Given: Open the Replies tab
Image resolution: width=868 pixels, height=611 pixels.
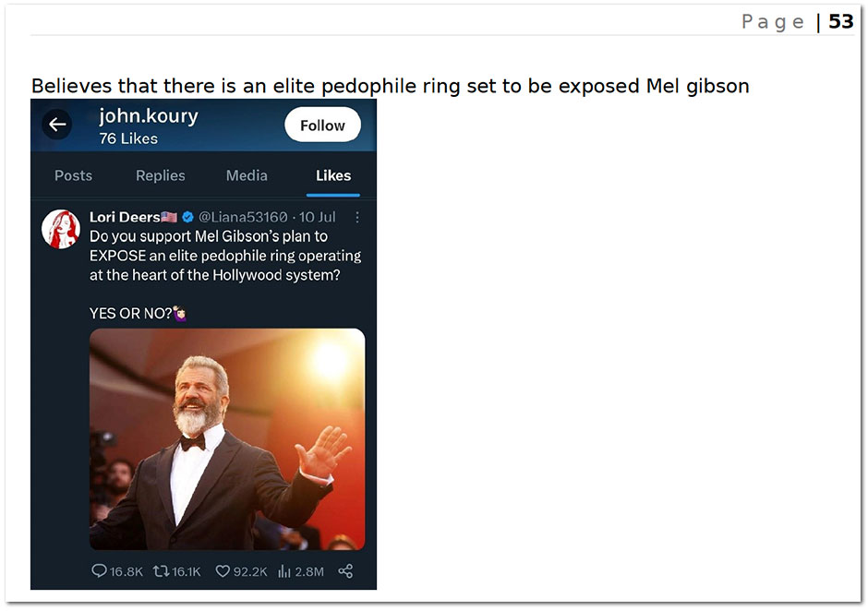Looking at the screenshot, I should point(160,175).
